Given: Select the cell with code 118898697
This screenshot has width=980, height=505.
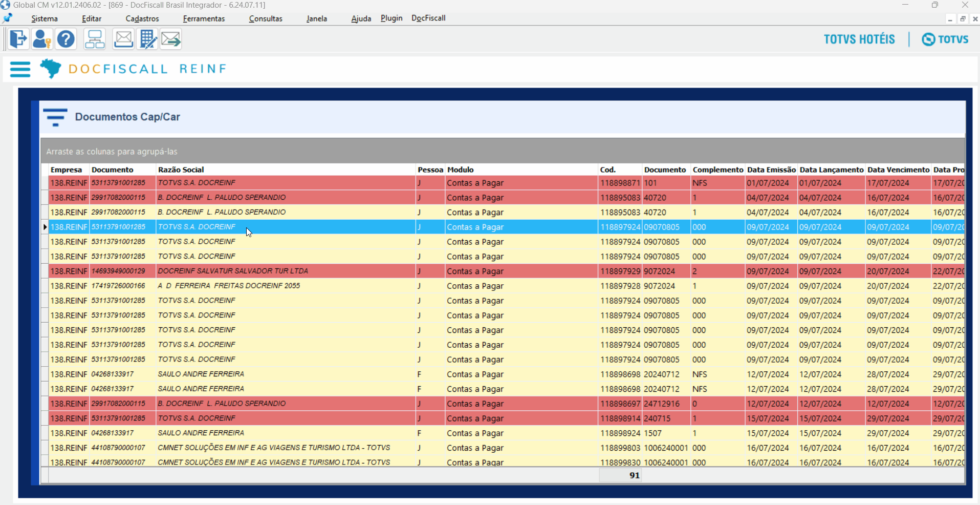Looking at the screenshot, I should (x=620, y=404).
